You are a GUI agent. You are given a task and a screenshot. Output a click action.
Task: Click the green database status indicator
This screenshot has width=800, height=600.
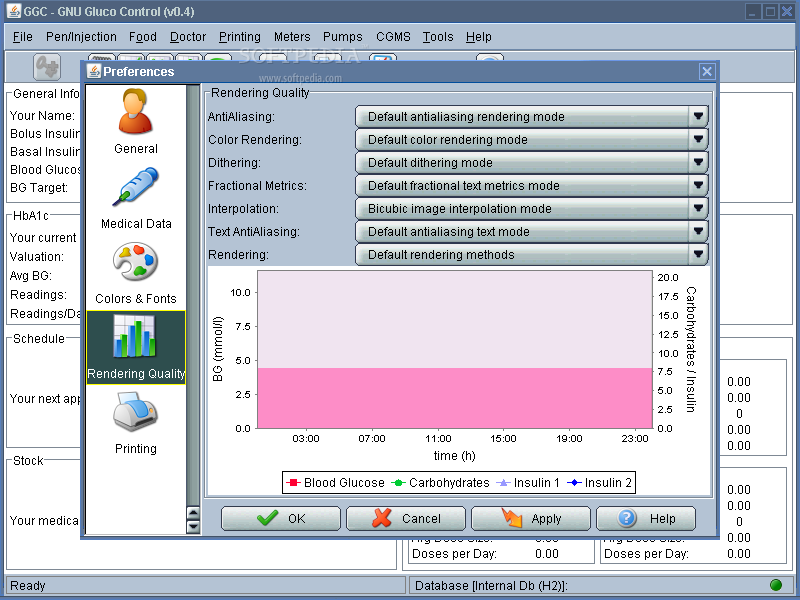(x=776, y=585)
